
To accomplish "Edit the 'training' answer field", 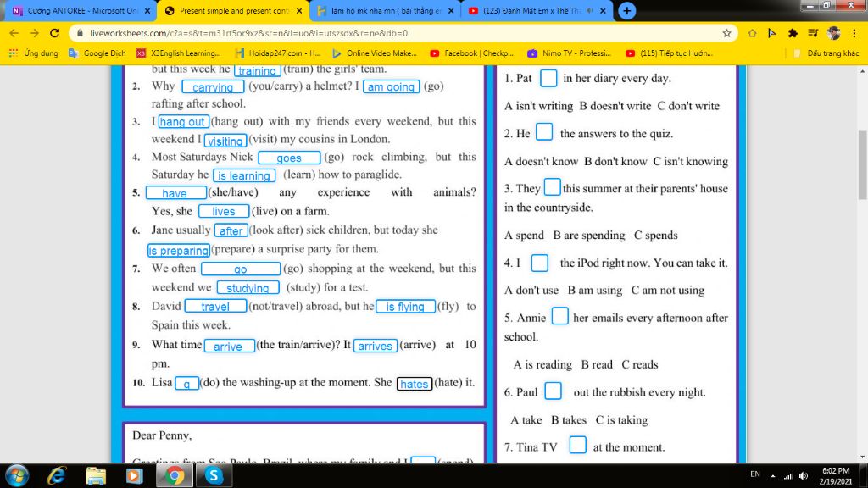I will click(257, 70).
